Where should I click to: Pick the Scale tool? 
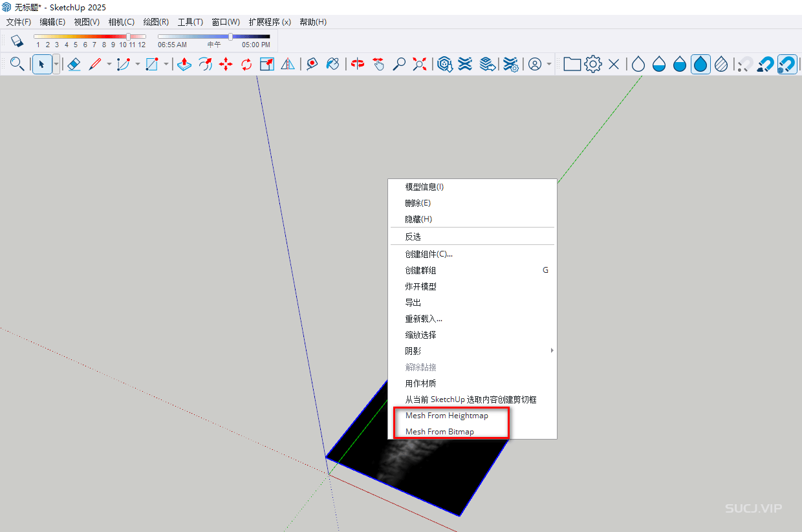[267, 64]
